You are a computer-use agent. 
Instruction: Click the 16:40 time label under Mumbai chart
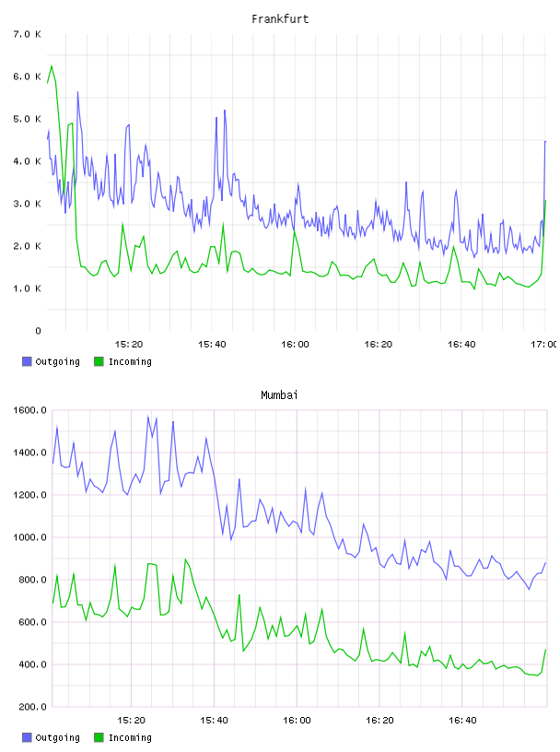[x=462, y=721]
